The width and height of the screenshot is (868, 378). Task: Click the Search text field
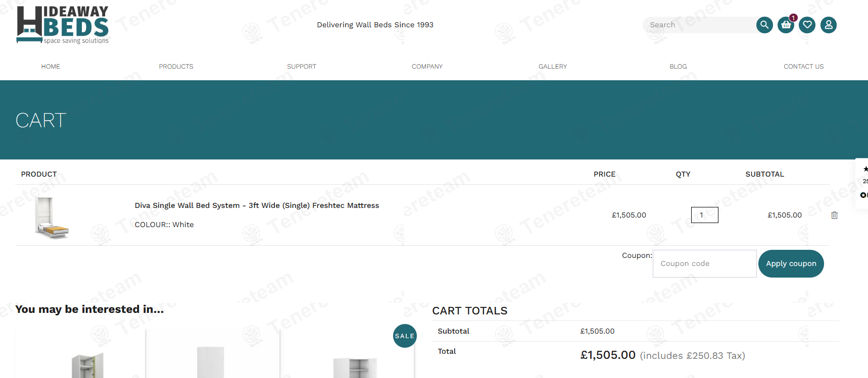pyautogui.click(x=700, y=25)
